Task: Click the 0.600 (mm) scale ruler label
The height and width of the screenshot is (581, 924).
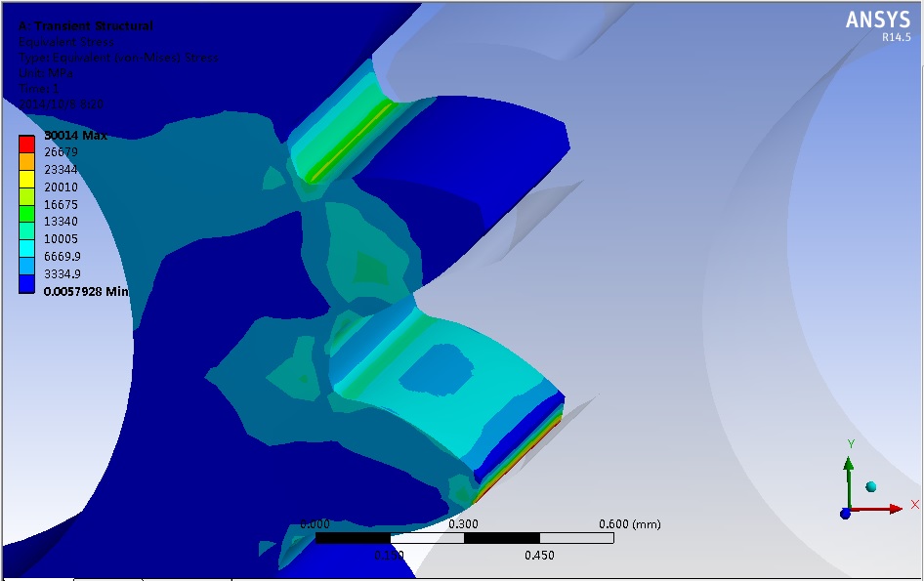Action: (629, 524)
